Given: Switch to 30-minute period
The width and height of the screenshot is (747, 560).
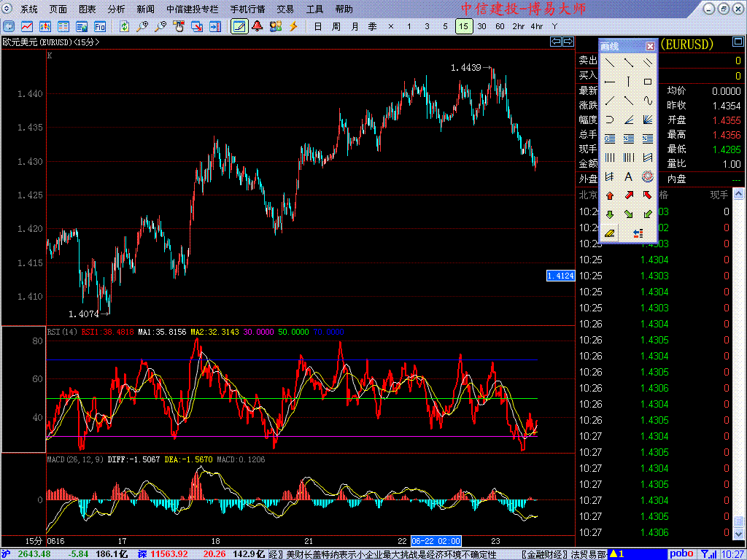Looking at the screenshot, I should pos(481,27).
